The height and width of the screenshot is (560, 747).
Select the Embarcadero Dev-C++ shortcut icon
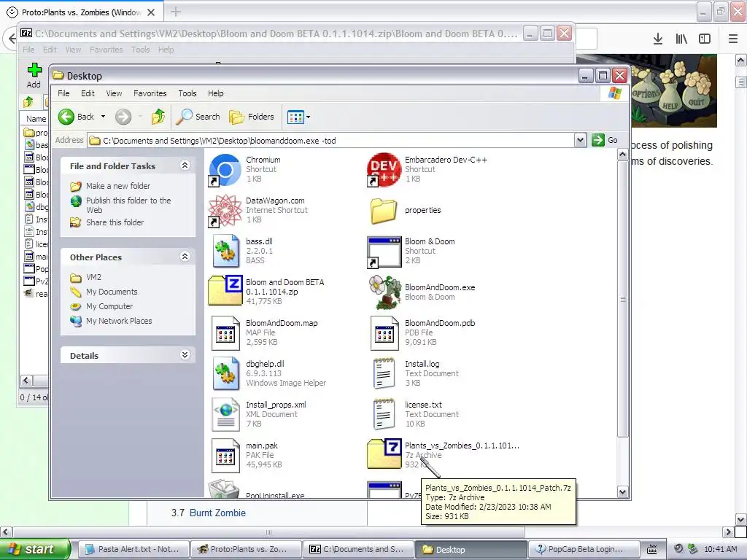point(384,169)
